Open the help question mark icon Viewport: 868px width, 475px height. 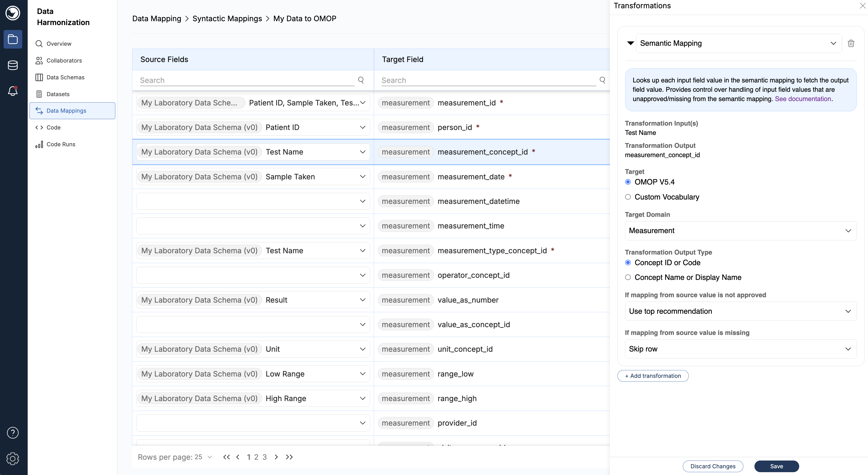tap(13, 433)
